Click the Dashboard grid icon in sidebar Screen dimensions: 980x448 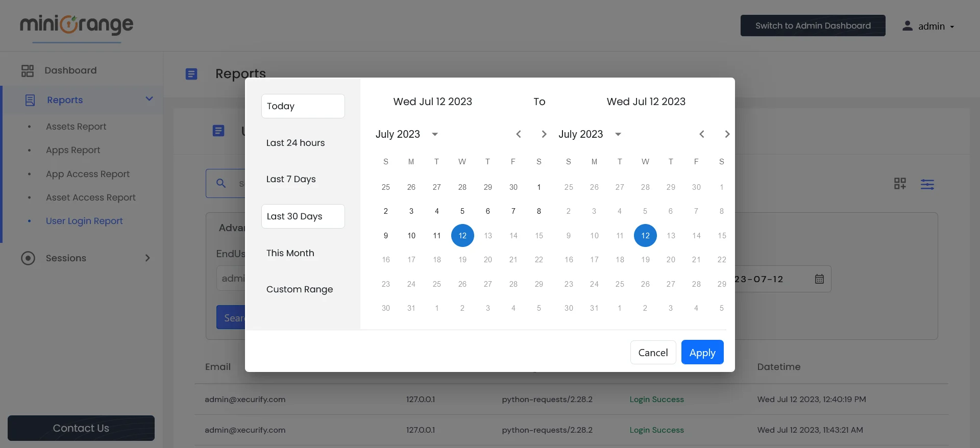pyautogui.click(x=28, y=70)
